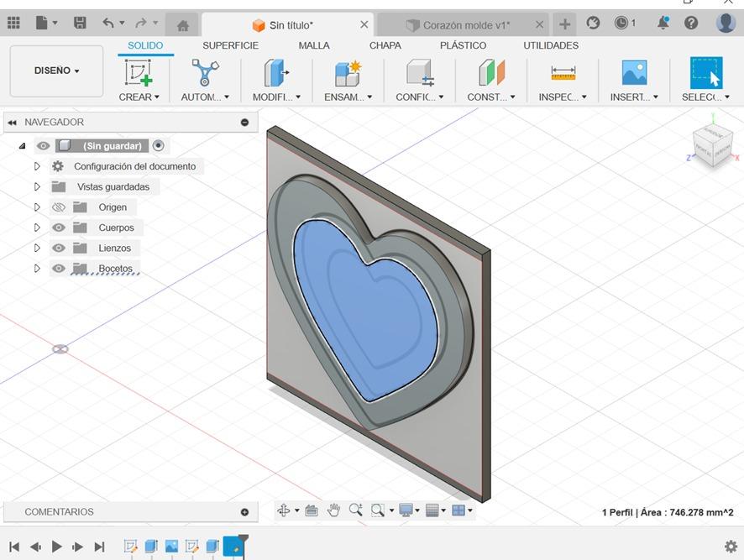744x560 pixels.
Task: Click the Automate tool icon
Action: coord(205,72)
